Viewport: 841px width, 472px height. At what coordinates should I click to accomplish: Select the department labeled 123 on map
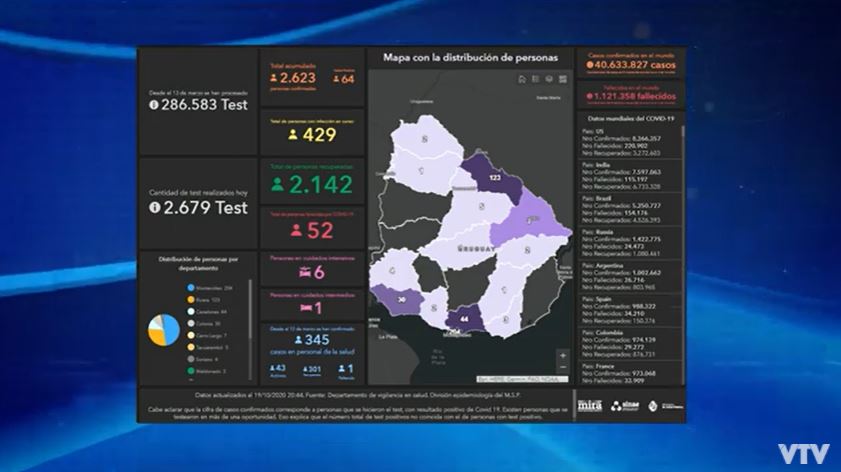[493, 177]
